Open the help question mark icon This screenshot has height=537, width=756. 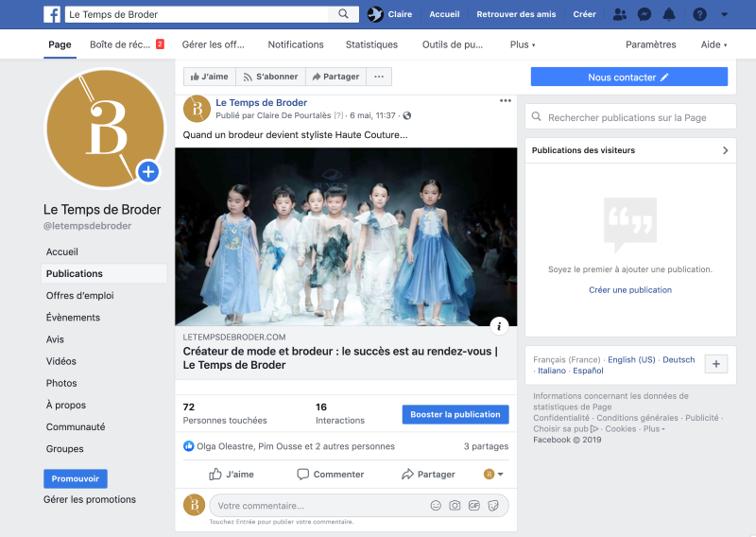[x=699, y=14]
